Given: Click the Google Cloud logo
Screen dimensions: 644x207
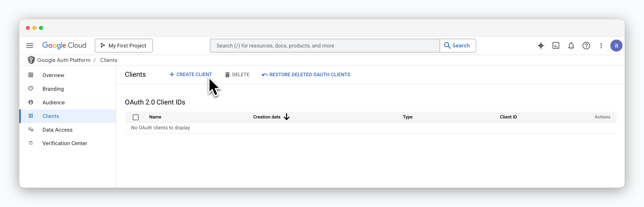Looking at the screenshot, I should point(64,46).
